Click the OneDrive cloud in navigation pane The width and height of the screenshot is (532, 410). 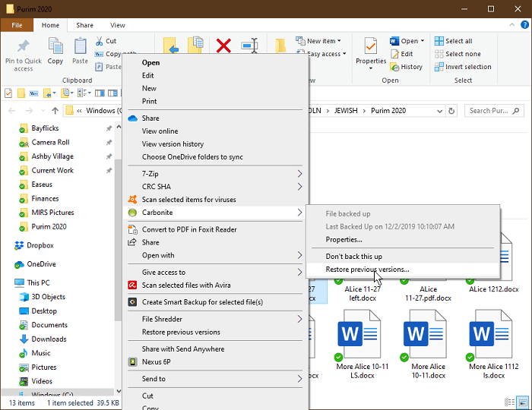(19, 264)
